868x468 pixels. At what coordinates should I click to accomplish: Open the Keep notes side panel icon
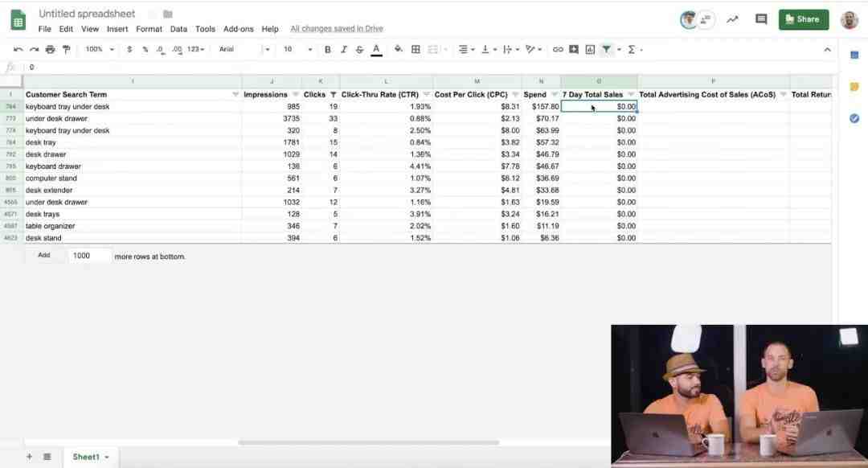[x=854, y=86]
